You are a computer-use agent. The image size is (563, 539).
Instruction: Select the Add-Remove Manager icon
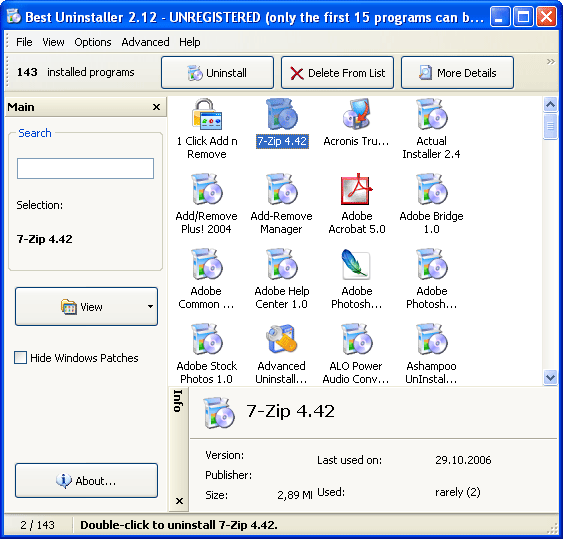coord(282,189)
